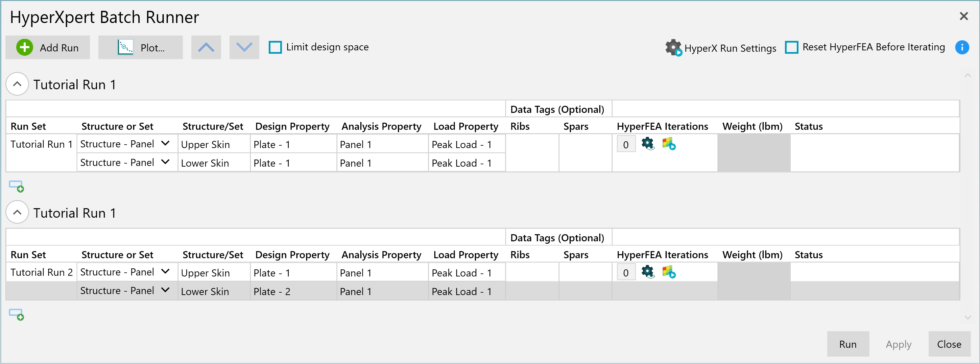Click the colored run icon for Tutorial Run 1
Screen dimensions: 980x364
pos(669,144)
